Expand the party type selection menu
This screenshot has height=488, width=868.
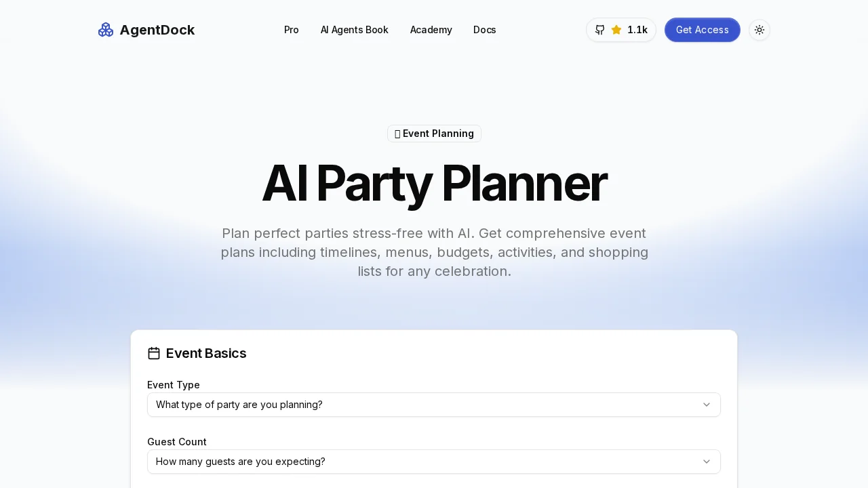(434, 405)
